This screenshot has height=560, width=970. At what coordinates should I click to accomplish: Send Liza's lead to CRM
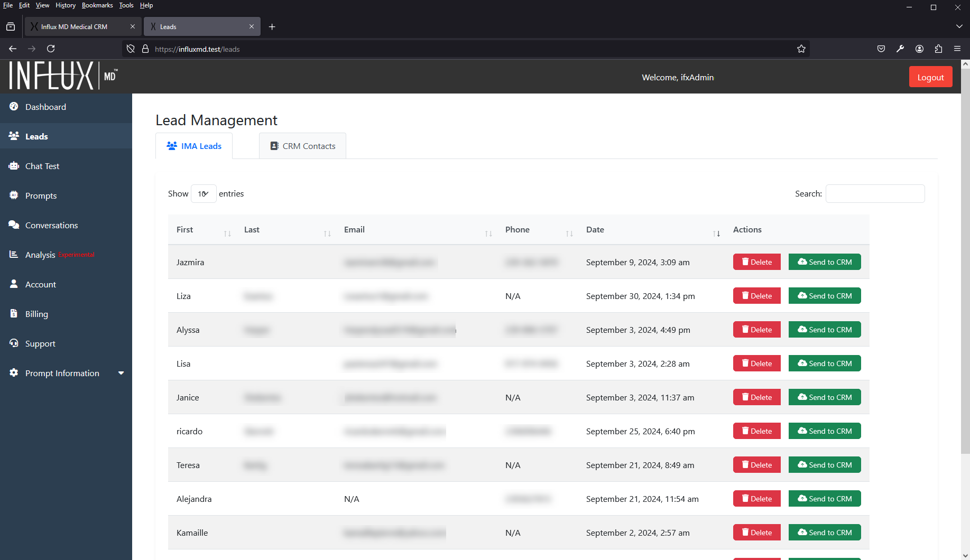pos(824,296)
